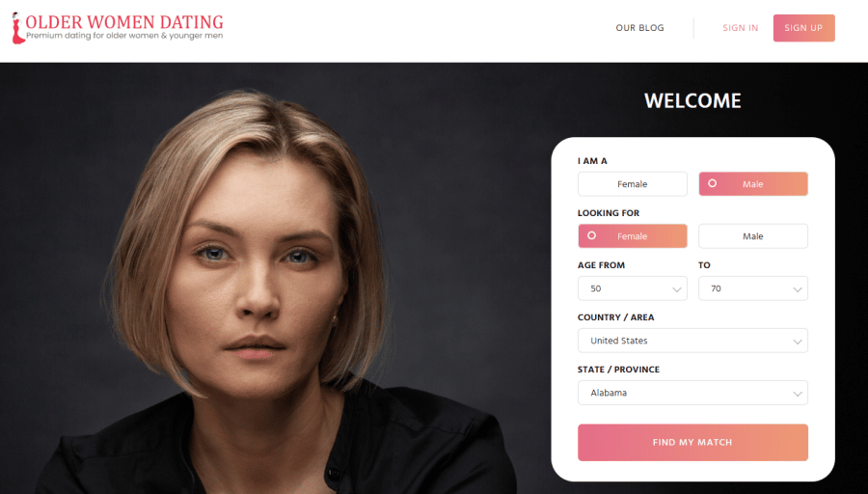Click the chevron arrow on Age From dropdown
The width and height of the screenshot is (868, 494).
pos(676,289)
